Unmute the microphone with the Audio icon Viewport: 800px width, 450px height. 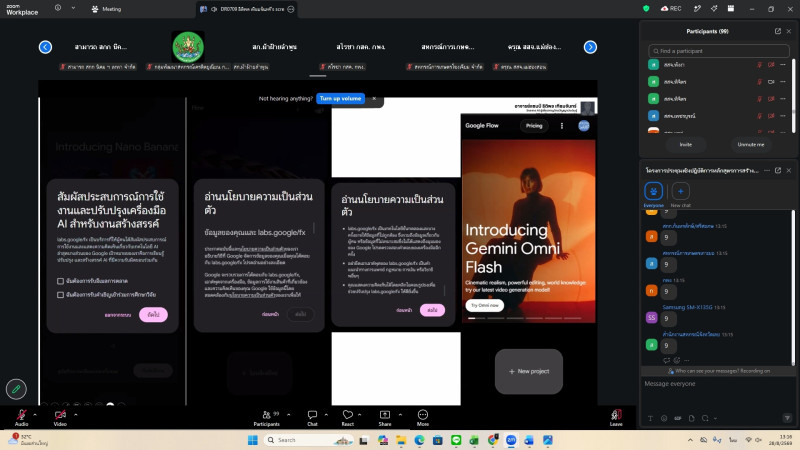click(21, 415)
